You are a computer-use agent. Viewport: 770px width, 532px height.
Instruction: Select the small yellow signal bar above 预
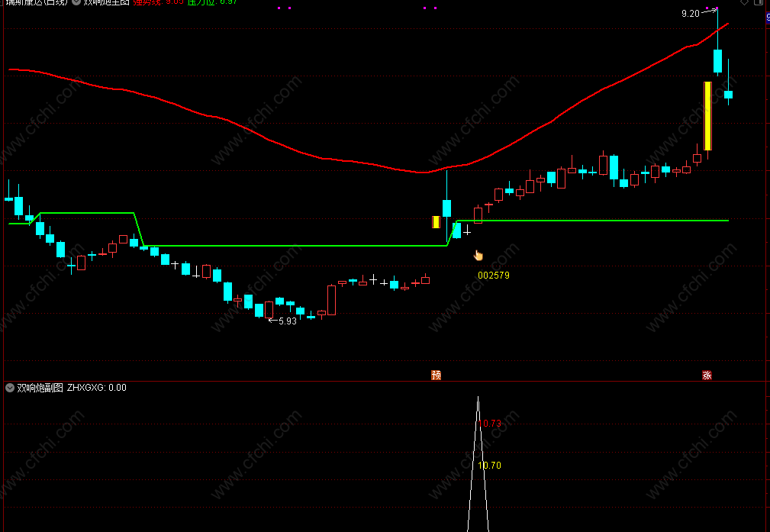[x=436, y=222]
